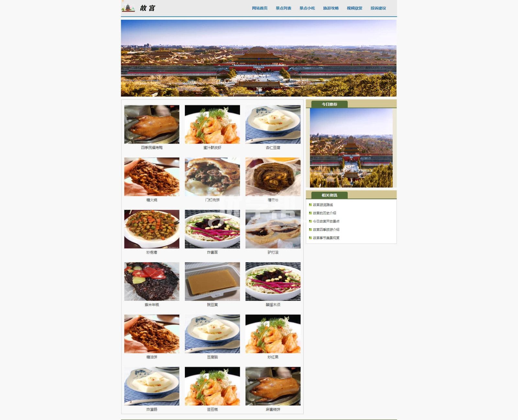Click the 四季民福烤鸭 roast duck thumbnail

(152, 124)
